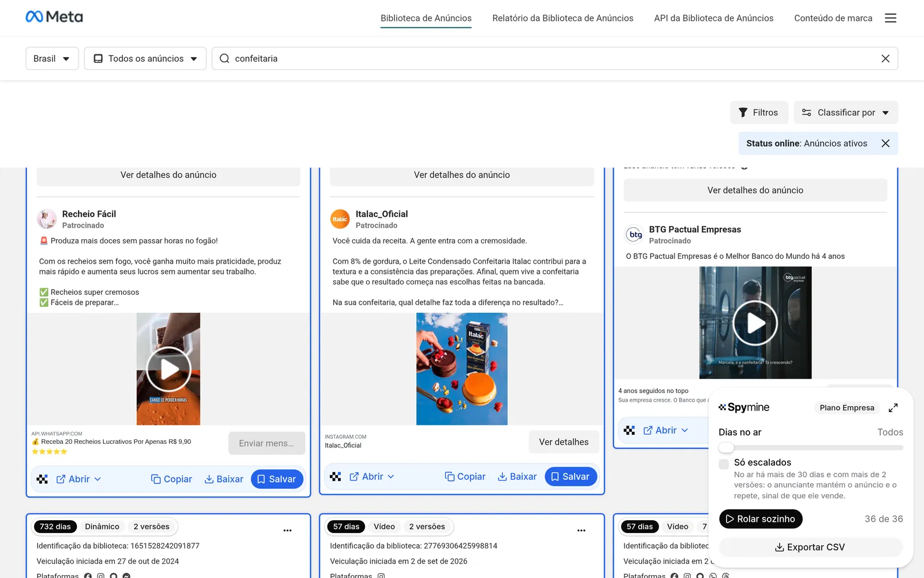
Task: Open the Italac ad product image
Action: pyautogui.click(x=462, y=369)
